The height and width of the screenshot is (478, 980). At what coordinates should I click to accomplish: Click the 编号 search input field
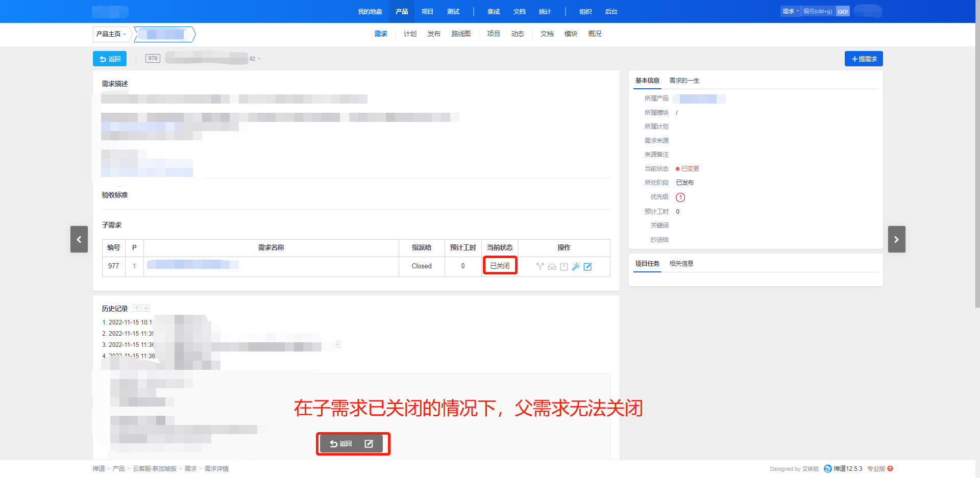tap(818, 11)
